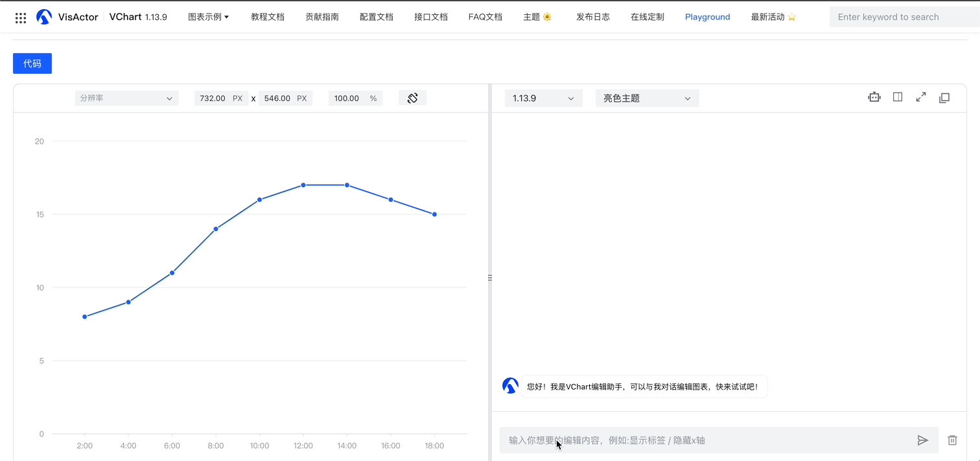Open 教程文档 in navigation
Image resolution: width=980 pixels, height=461 pixels.
click(268, 17)
